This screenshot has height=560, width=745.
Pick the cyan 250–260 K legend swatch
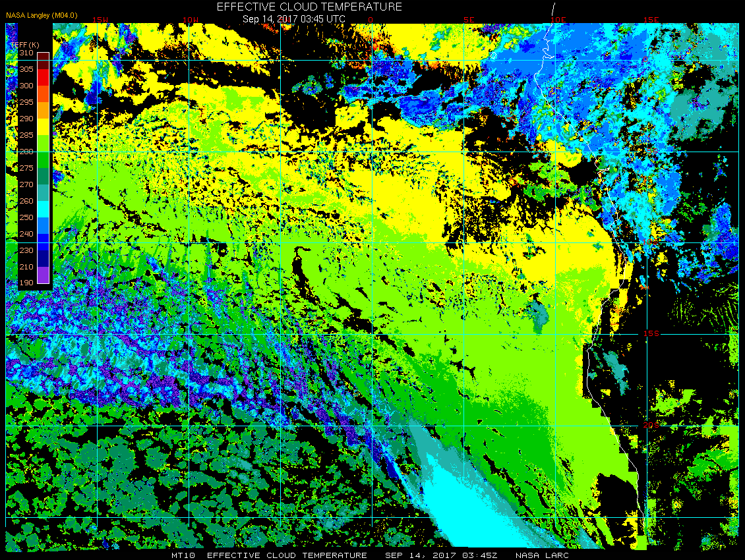coord(44,209)
